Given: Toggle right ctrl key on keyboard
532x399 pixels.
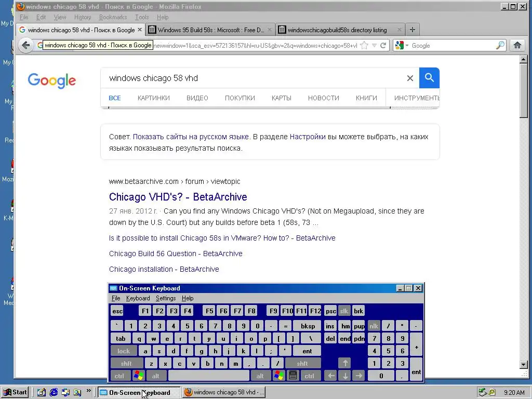Looking at the screenshot, I should 310,376.
